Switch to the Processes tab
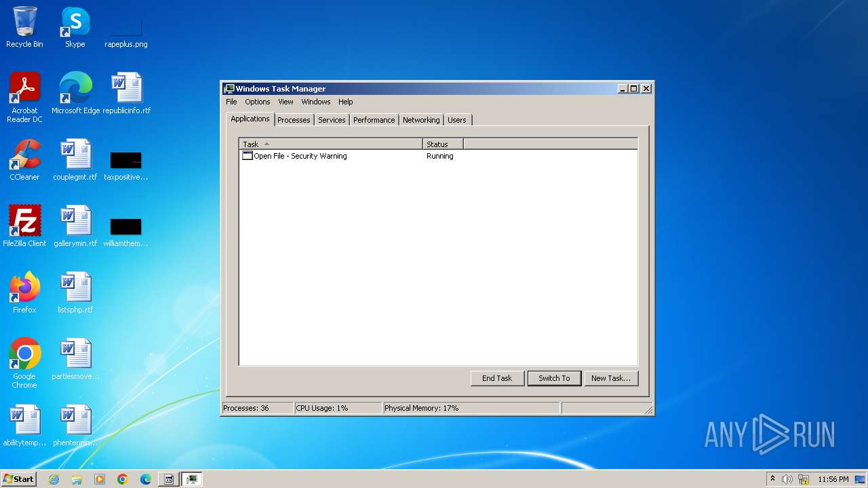The width and height of the screenshot is (868, 488). (x=294, y=120)
